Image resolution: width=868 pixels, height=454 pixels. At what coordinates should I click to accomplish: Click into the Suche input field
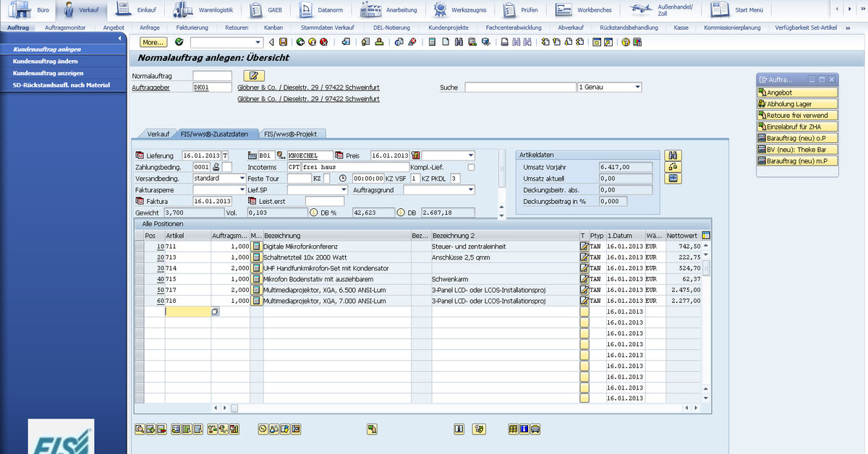tap(519, 87)
